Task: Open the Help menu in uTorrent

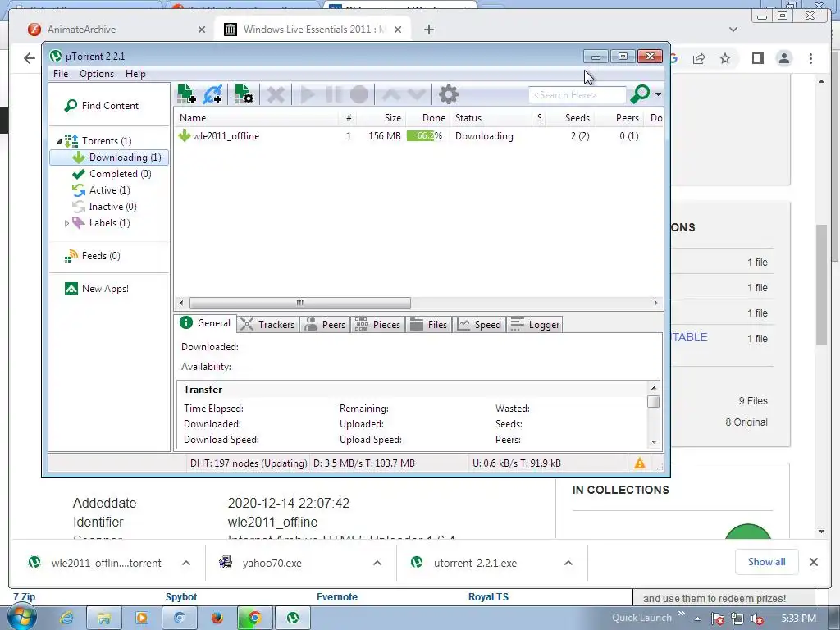Action: (x=135, y=74)
